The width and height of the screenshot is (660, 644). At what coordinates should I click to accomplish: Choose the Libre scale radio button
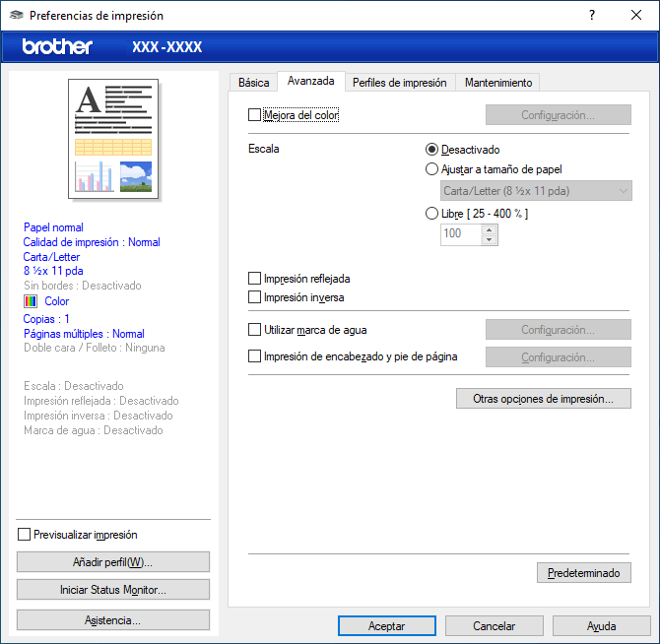[x=432, y=213]
